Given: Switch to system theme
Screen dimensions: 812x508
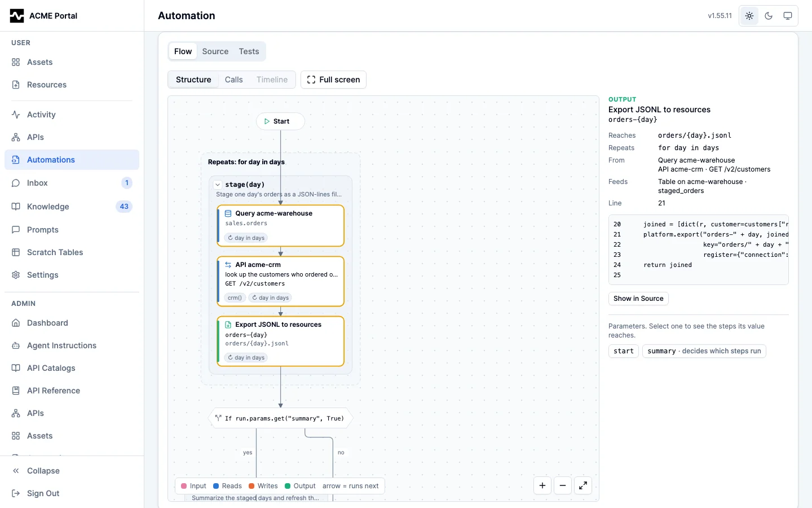Looking at the screenshot, I should pyautogui.click(x=788, y=16).
